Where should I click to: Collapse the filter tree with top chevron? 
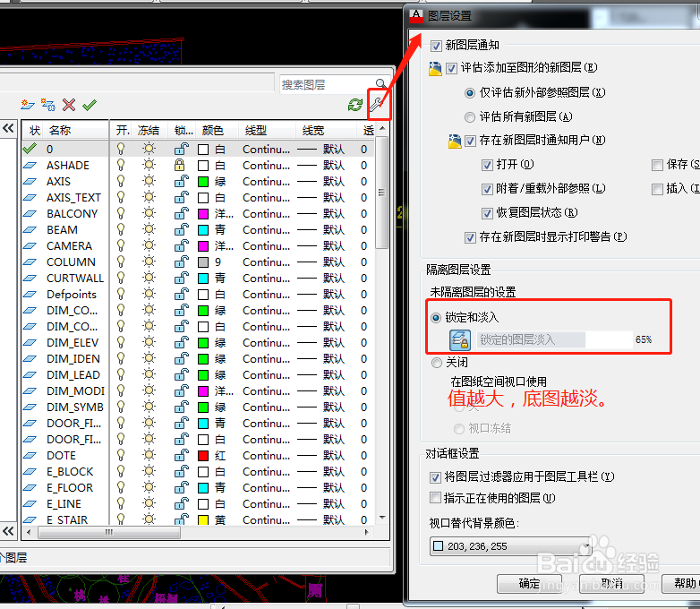(8, 129)
